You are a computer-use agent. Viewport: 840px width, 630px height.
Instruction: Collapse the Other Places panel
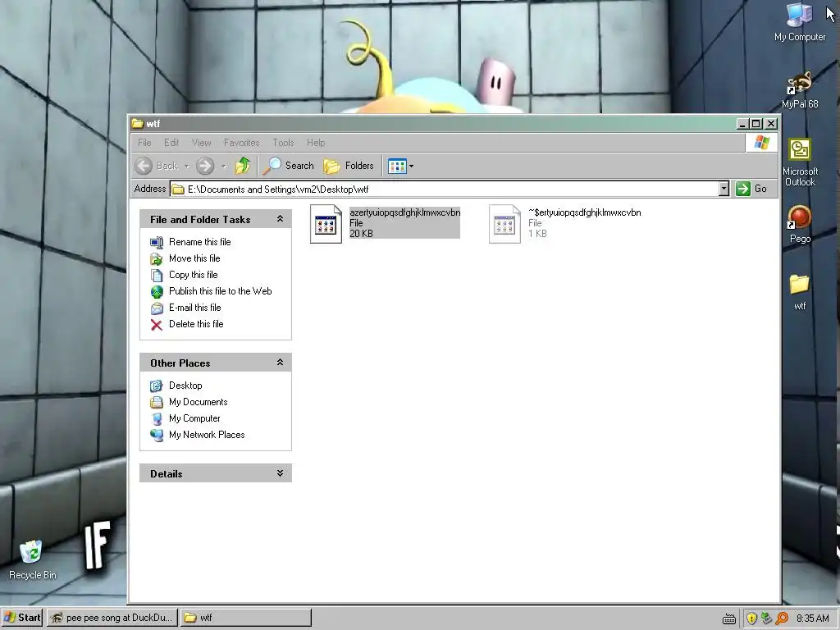pos(280,363)
